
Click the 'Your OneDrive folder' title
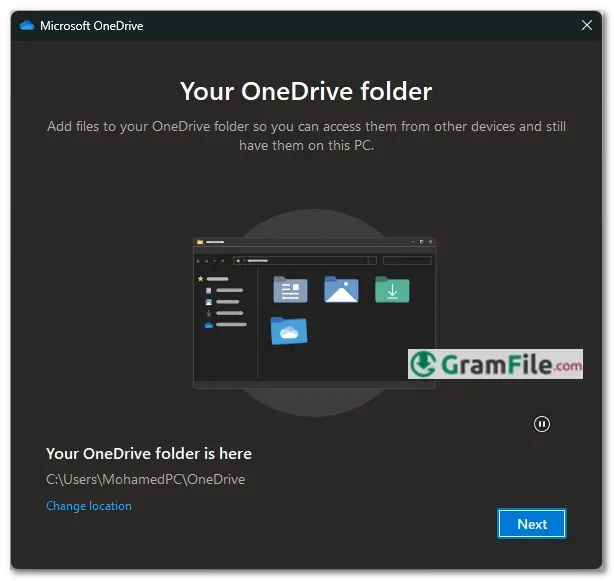click(306, 91)
